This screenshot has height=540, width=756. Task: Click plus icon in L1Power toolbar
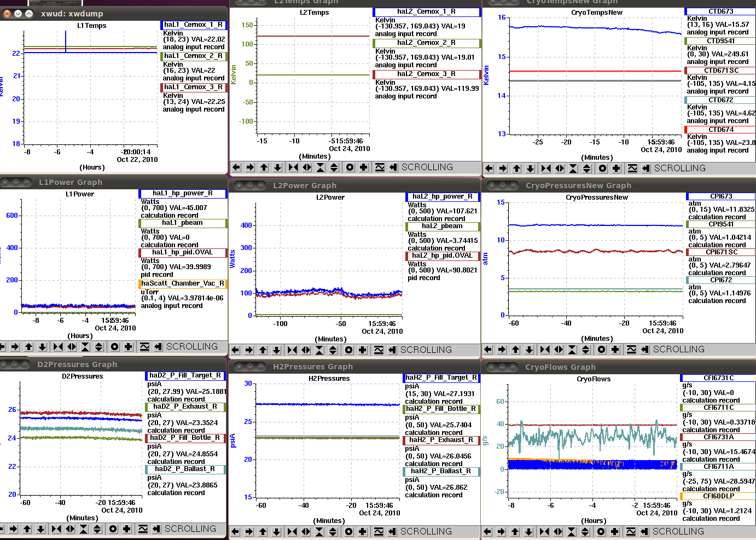(x=129, y=347)
